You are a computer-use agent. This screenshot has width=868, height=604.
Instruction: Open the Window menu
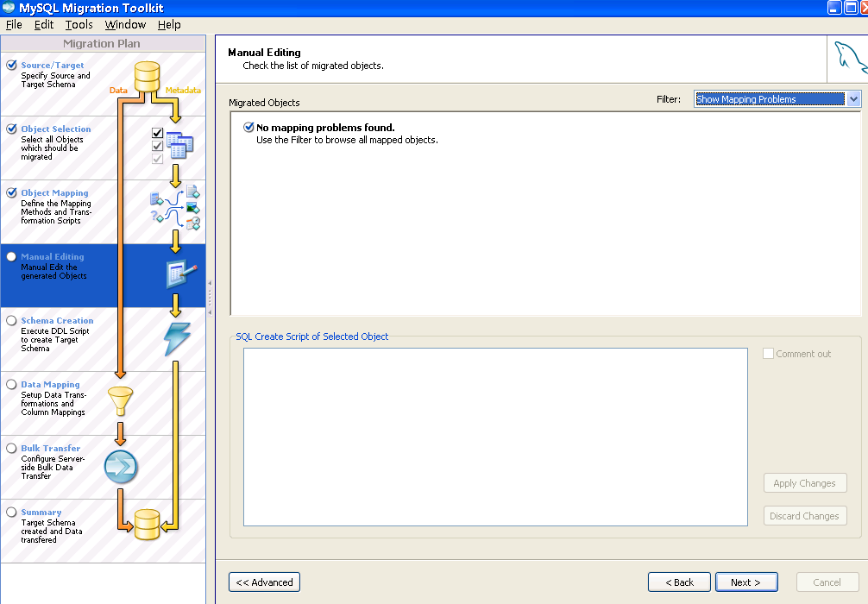click(125, 24)
